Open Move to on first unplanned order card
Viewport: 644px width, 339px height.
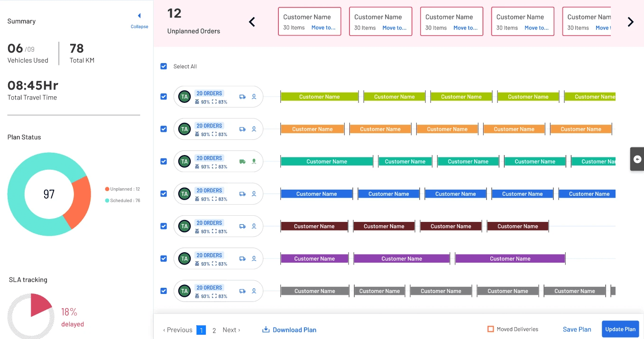pyautogui.click(x=323, y=27)
